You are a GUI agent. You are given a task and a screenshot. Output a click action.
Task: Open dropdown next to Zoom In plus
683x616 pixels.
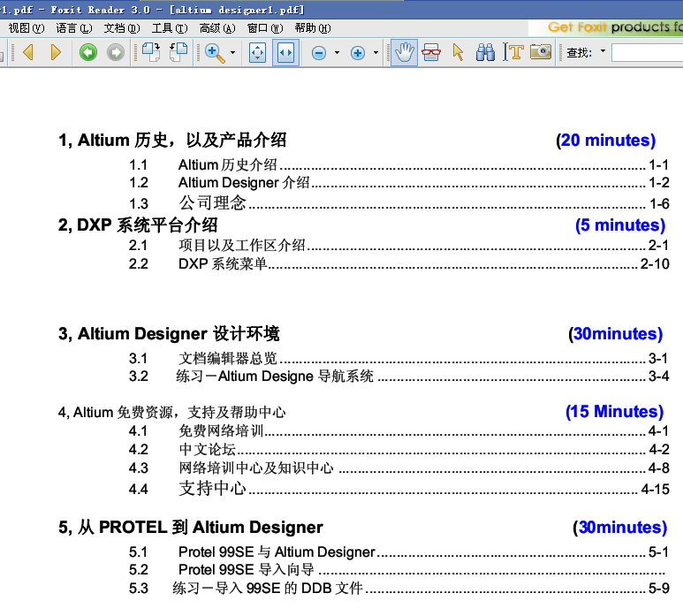[x=376, y=53]
